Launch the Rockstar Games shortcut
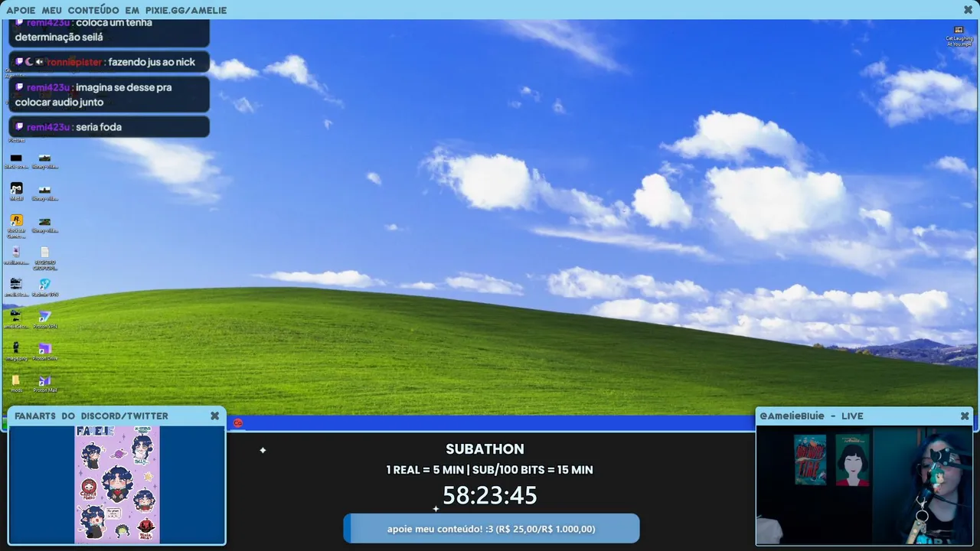980x551 pixels. 16,226
